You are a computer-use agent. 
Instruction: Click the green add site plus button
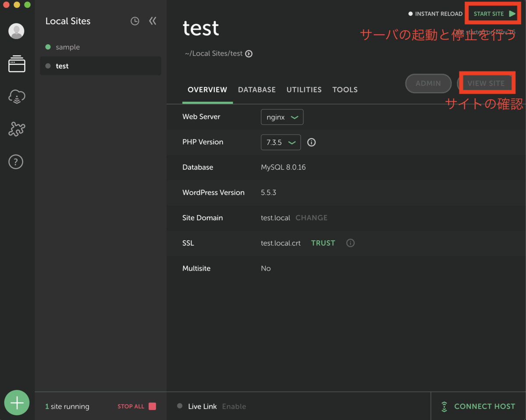tap(17, 402)
